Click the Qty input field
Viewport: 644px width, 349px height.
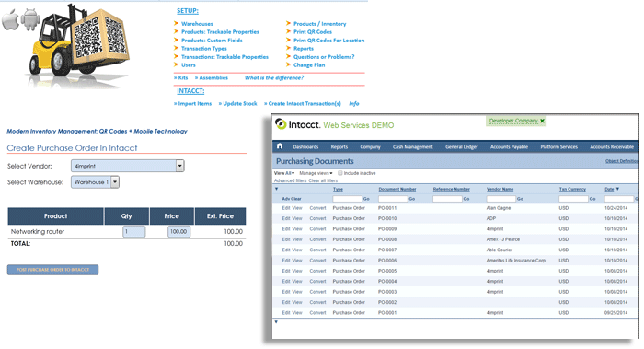pyautogui.click(x=134, y=231)
